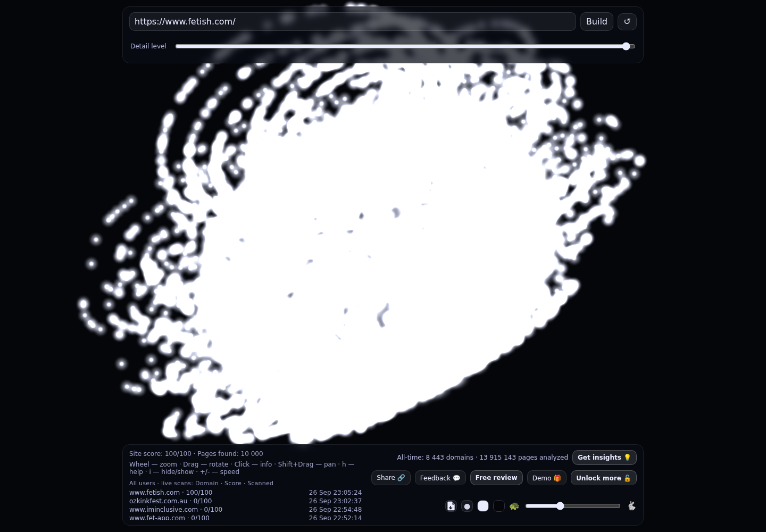Screen dimensions: 766x532
Task: Select the white color swatch
Action: pyautogui.click(x=483, y=506)
